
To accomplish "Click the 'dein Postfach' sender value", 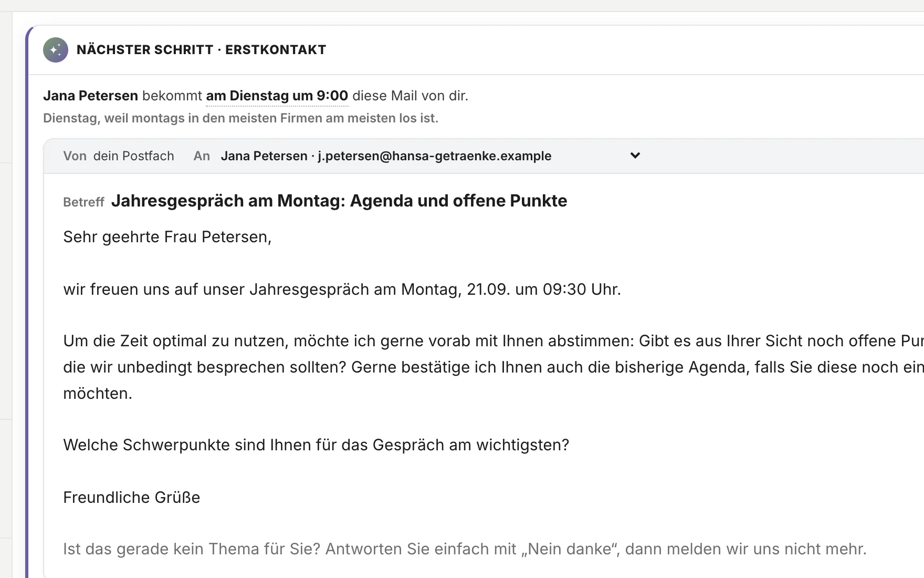I will pyautogui.click(x=134, y=156).
